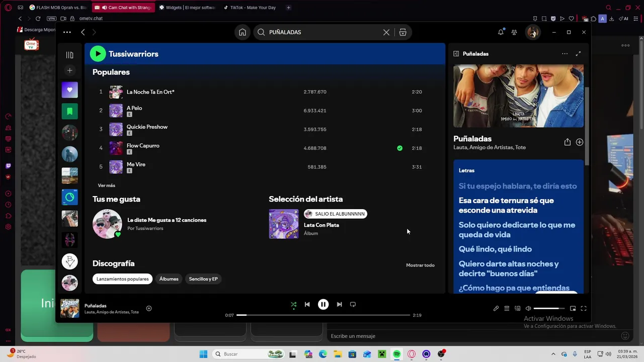Toggle the lyrics microphone icon
This screenshot has height=362, width=644.
(496, 309)
